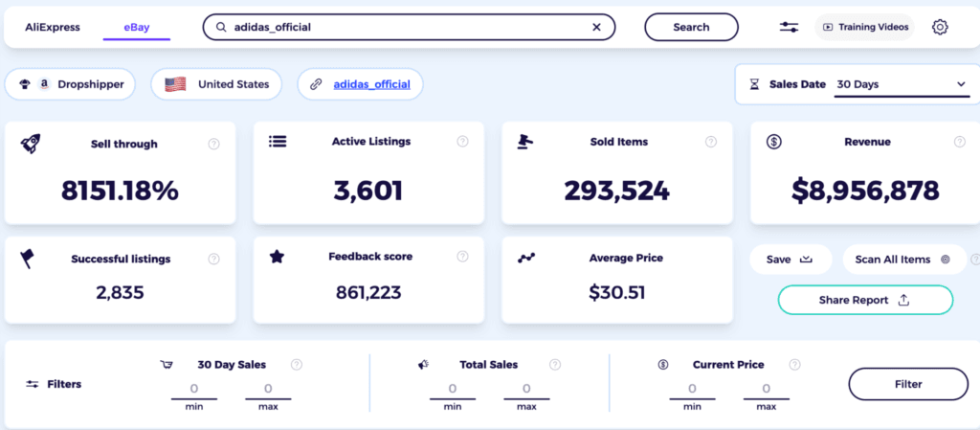
Task: Open the adidas_official store link
Action: (372, 84)
